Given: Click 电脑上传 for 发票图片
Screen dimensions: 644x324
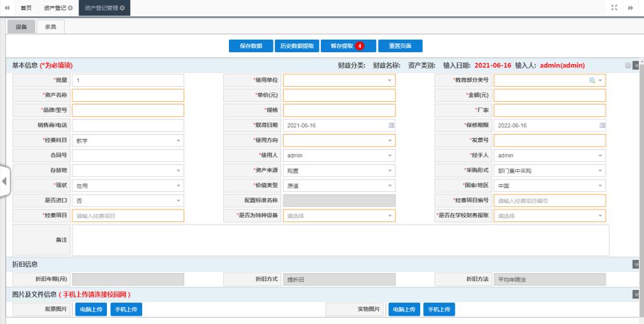Looking at the screenshot, I should [91, 310].
